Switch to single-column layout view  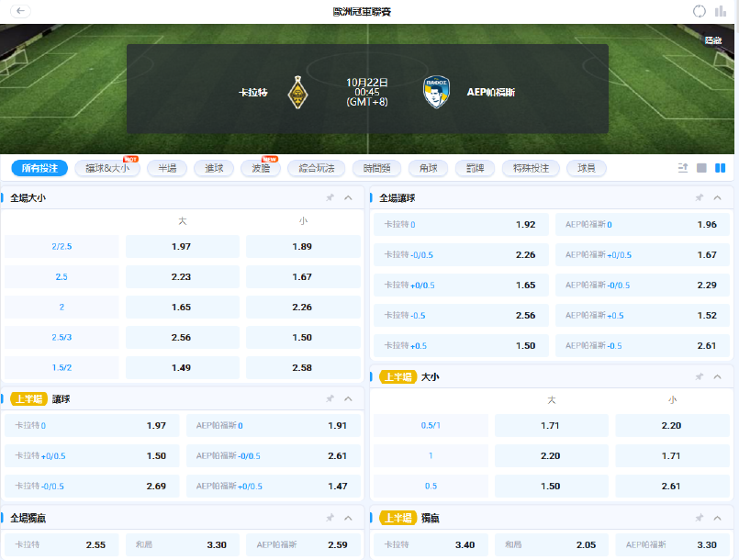pos(701,168)
